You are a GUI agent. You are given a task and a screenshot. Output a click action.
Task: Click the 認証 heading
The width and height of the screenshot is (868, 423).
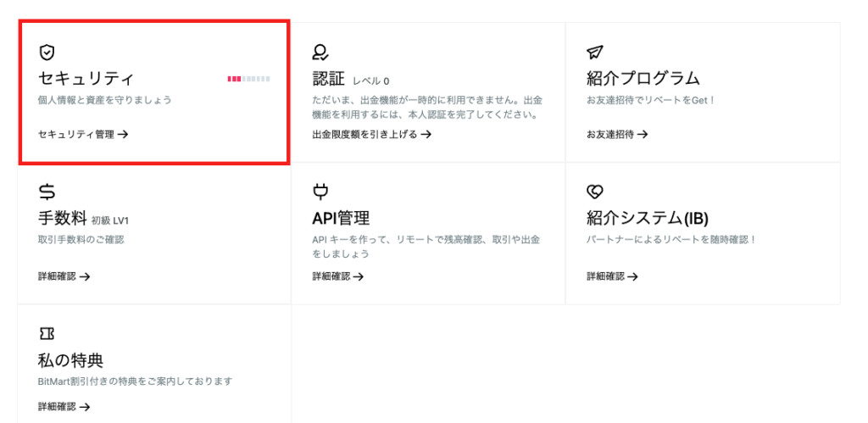tap(329, 79)
